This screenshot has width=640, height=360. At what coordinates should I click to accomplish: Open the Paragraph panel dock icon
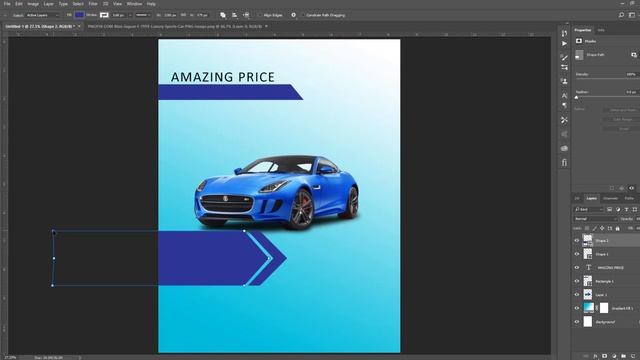click(x=564, y=105)
